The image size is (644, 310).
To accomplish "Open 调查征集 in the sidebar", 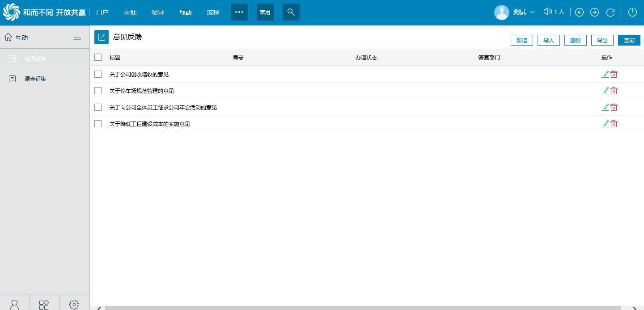I will coord(35,79).
